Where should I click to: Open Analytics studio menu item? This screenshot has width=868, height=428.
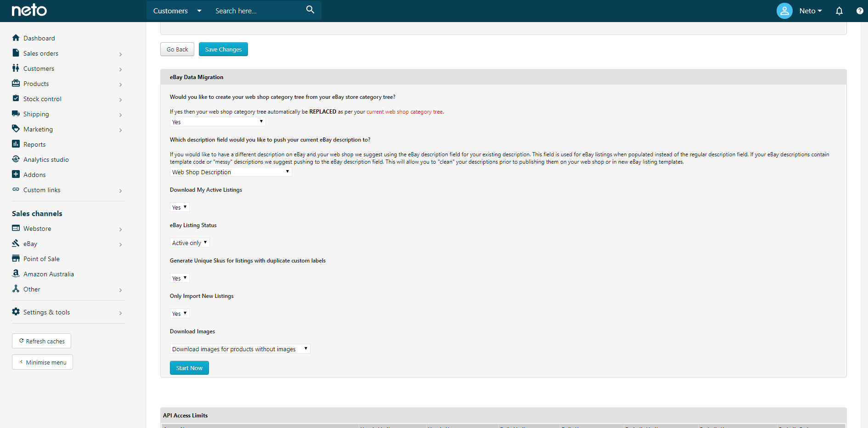click(x=46, y=160)
